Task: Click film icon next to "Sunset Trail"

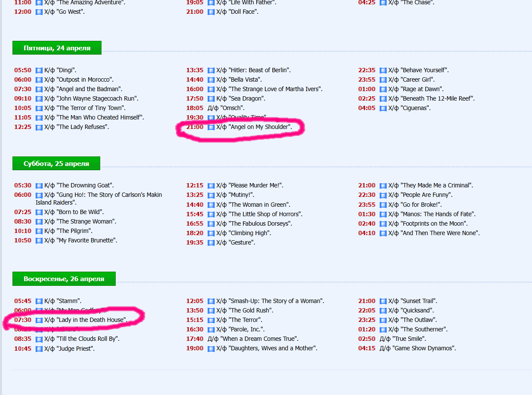Action: coord(383,301)
